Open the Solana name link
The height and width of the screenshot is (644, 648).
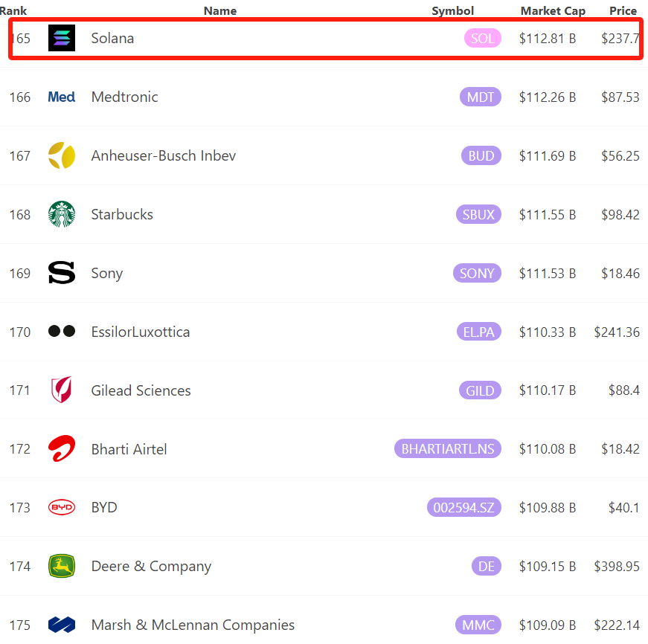[x=112, y=39]
